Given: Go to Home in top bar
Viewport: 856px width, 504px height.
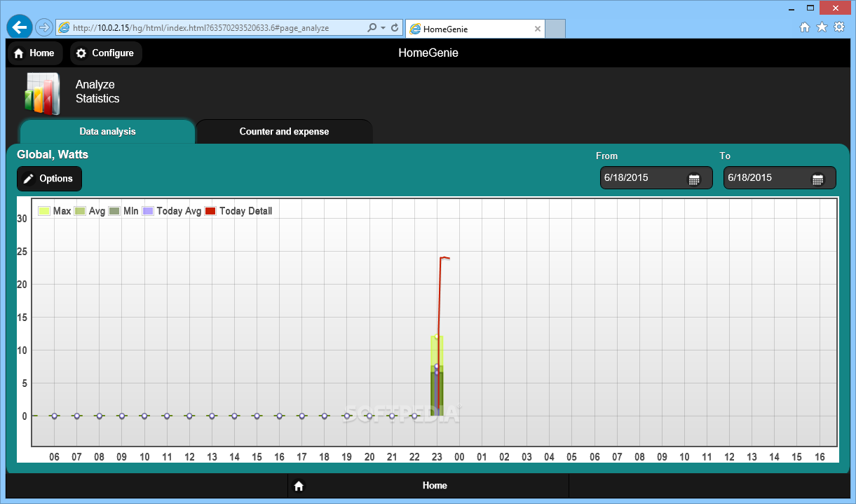Looking at the screenshot, I should click(34, 53).
